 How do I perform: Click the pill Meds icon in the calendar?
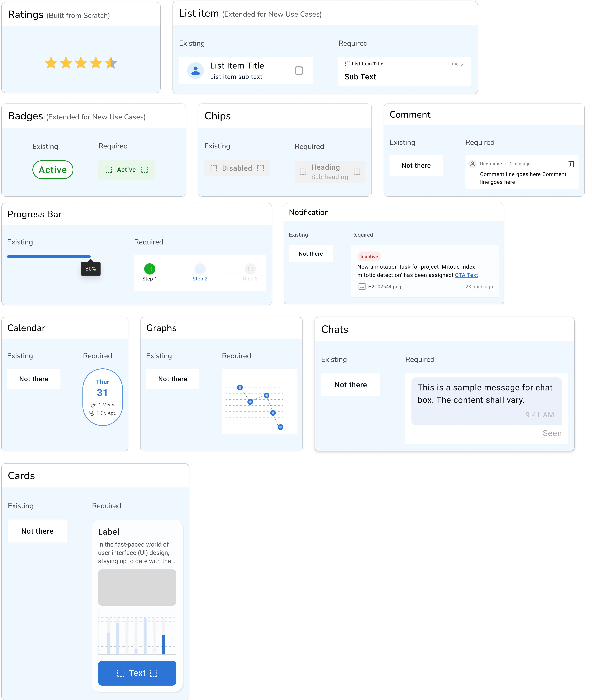pos(94,405)
